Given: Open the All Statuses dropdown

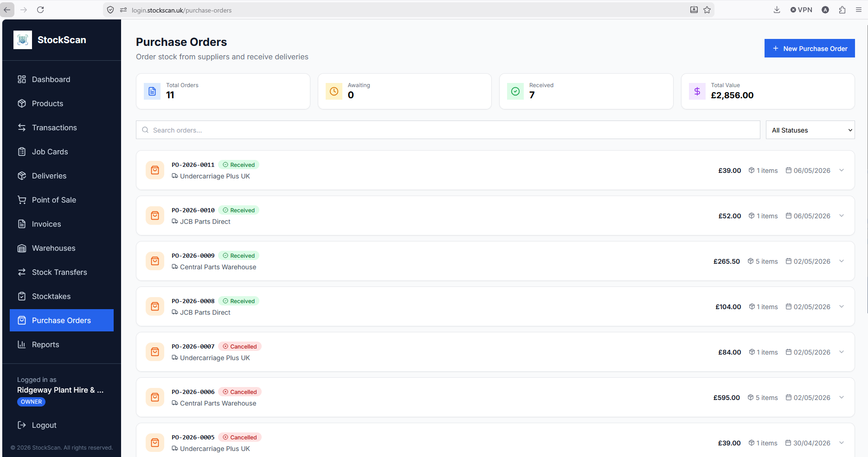Looking at the screenshot, I should click(x=810, y=130).
